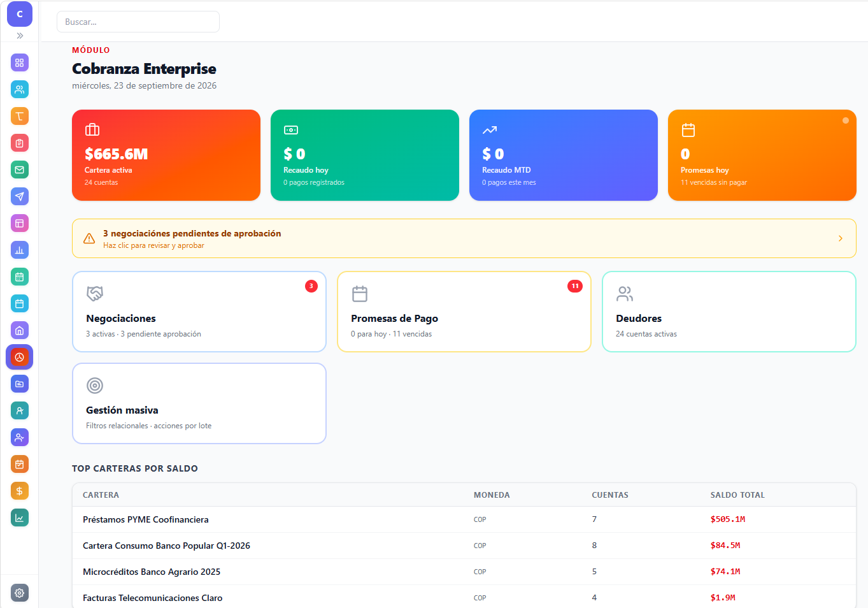This screenshot has width=868, height=608.
Task: Open the purple user-check sidebar icon
Action: point(19,437)
